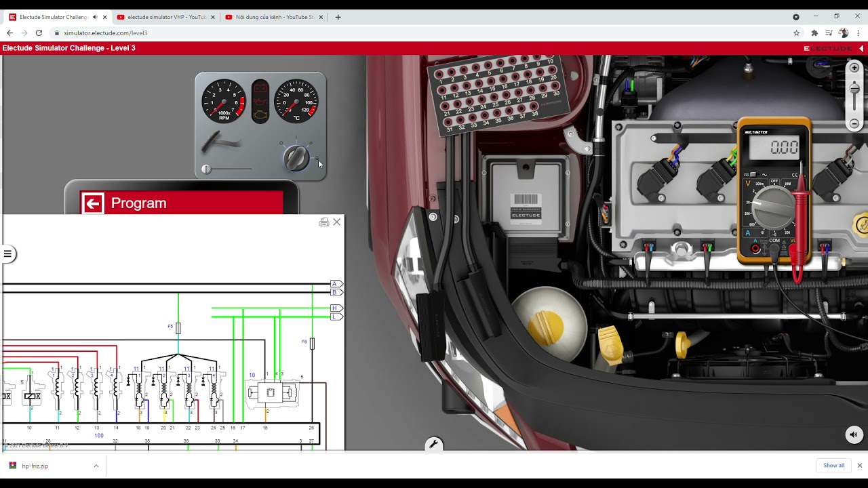Open the diagram hamburger menu

tap(7, 254)
